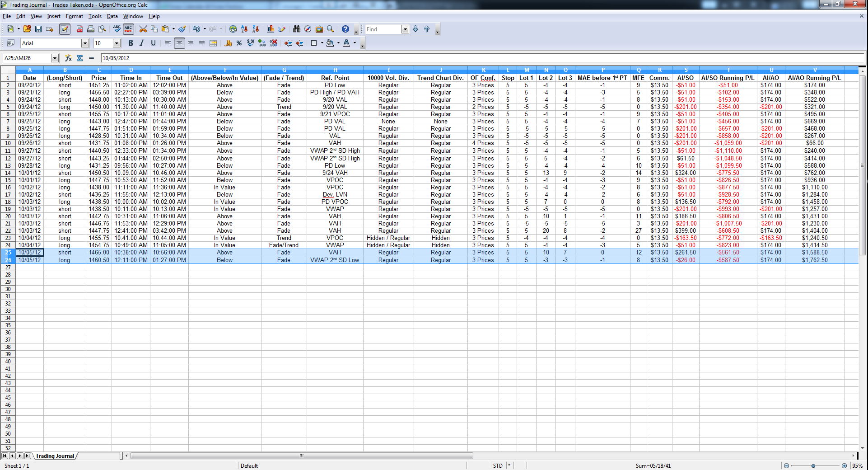
Task: Open the File menu
Action: tap(7, 16)
